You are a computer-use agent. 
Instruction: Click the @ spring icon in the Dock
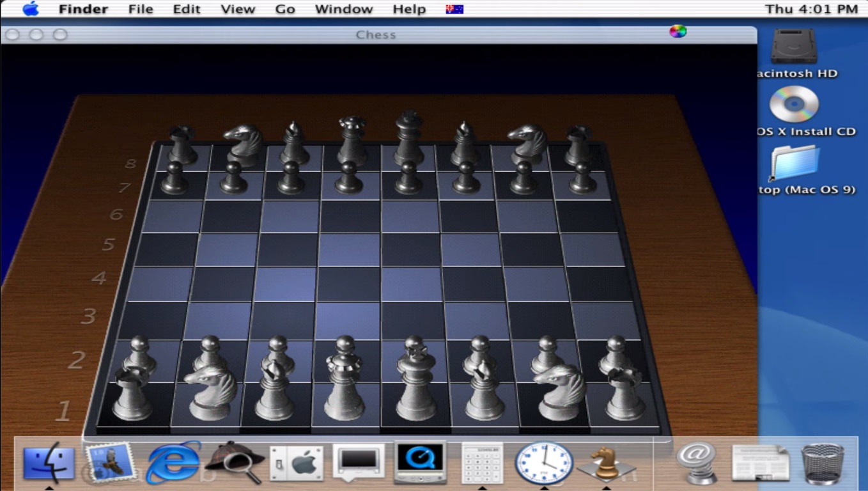click(x=697, y=463)
